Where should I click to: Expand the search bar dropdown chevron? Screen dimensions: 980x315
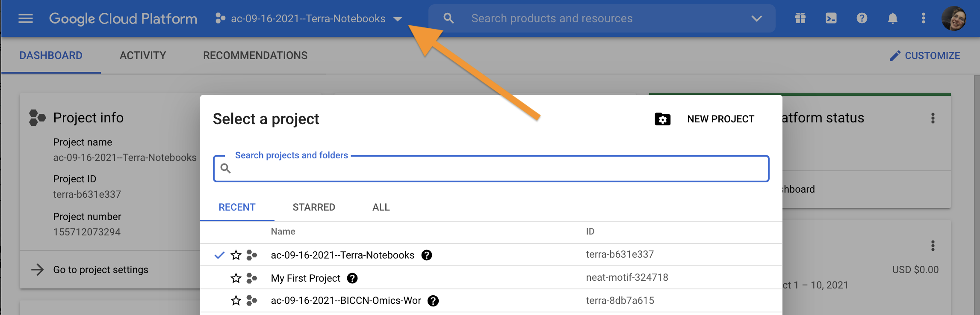[x=756, y=18]
